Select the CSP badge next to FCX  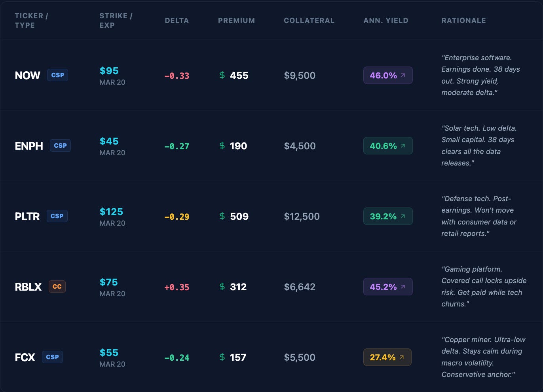(x=52, y=357)
